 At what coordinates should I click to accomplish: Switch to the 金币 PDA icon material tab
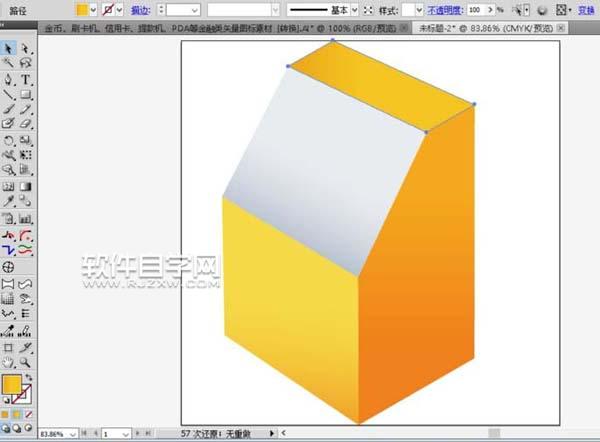pyautogui.click(x=220, y=28)
